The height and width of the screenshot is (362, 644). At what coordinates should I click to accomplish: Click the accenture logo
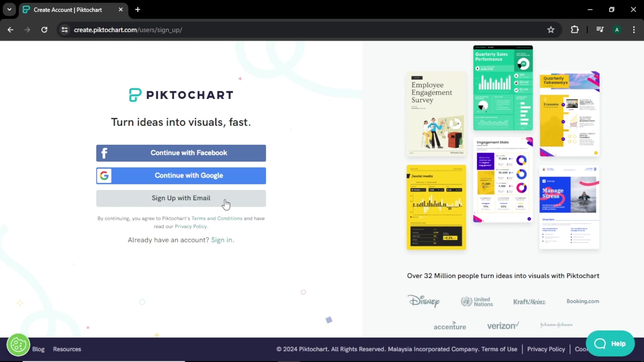click(450, 325)
